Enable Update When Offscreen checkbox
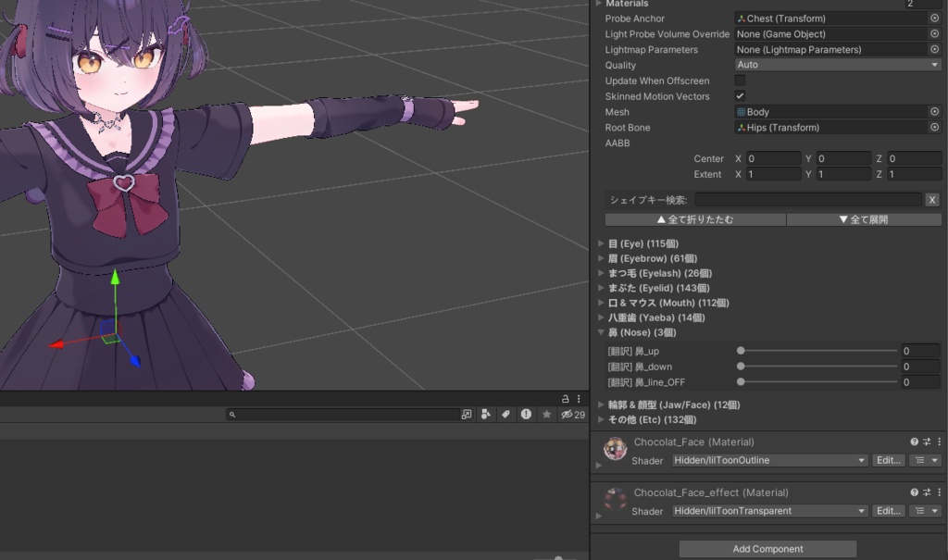 (x=740, y=80)
